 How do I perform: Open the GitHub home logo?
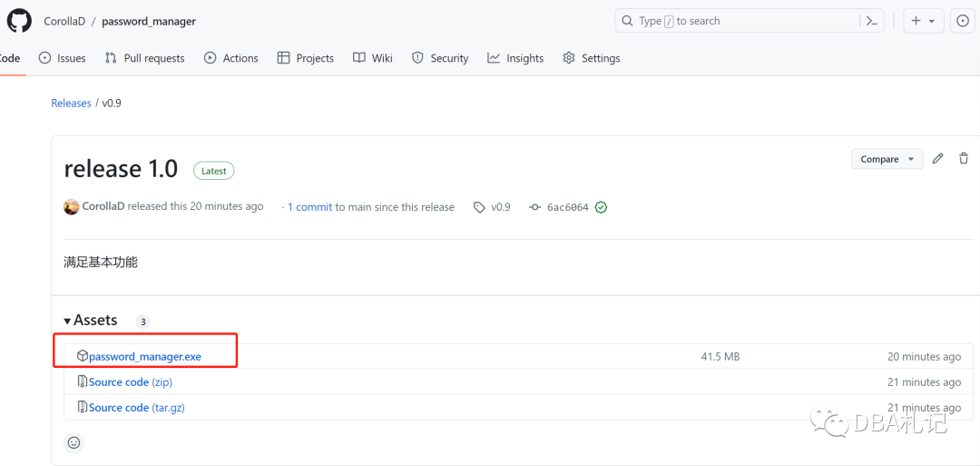tap(19, 21)
